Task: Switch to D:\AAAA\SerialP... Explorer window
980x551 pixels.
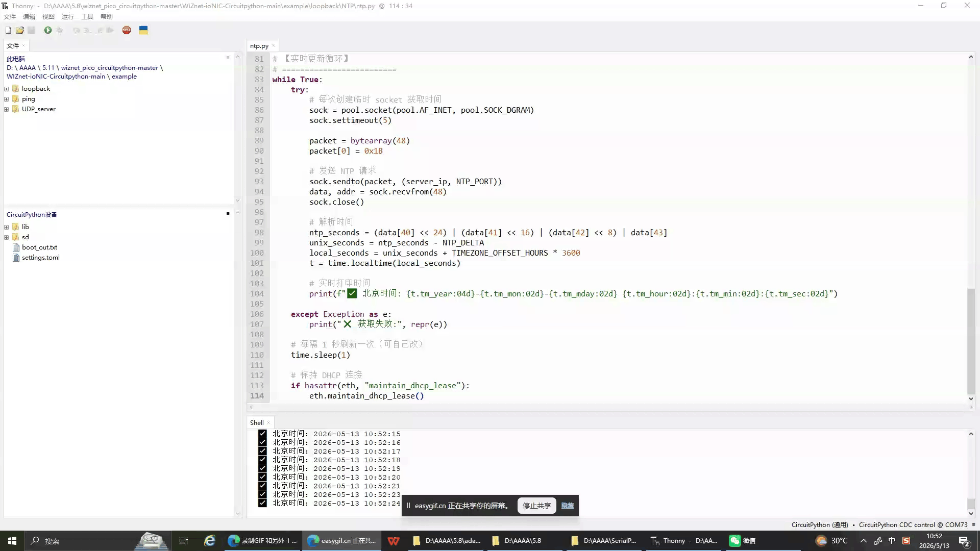Action: pos(604,541)
